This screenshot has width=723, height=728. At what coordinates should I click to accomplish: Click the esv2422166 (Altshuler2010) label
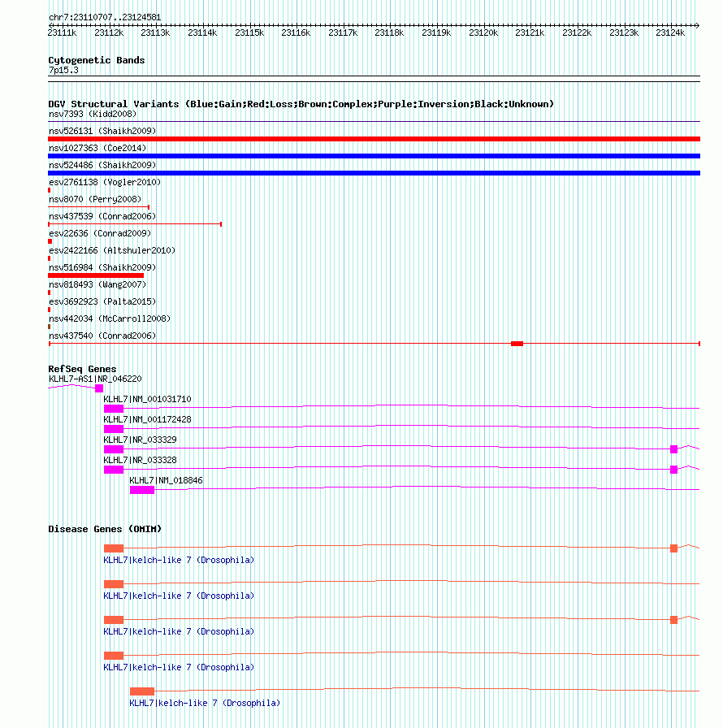point(112,251)
